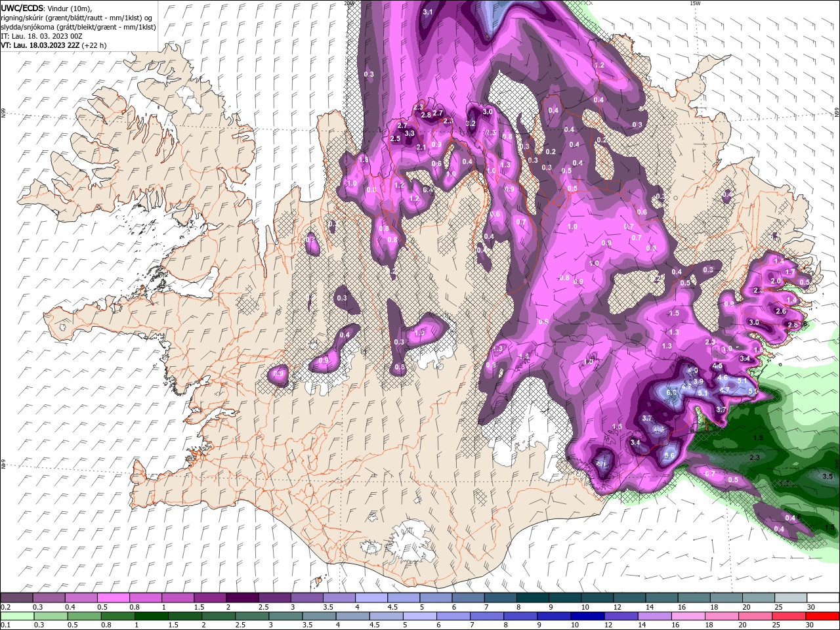Image resolution: width=840 pixels, height=630 pixels.
Task: Click the 3.1 snowfall value at the map's top
Action: (x=428, y=12)
